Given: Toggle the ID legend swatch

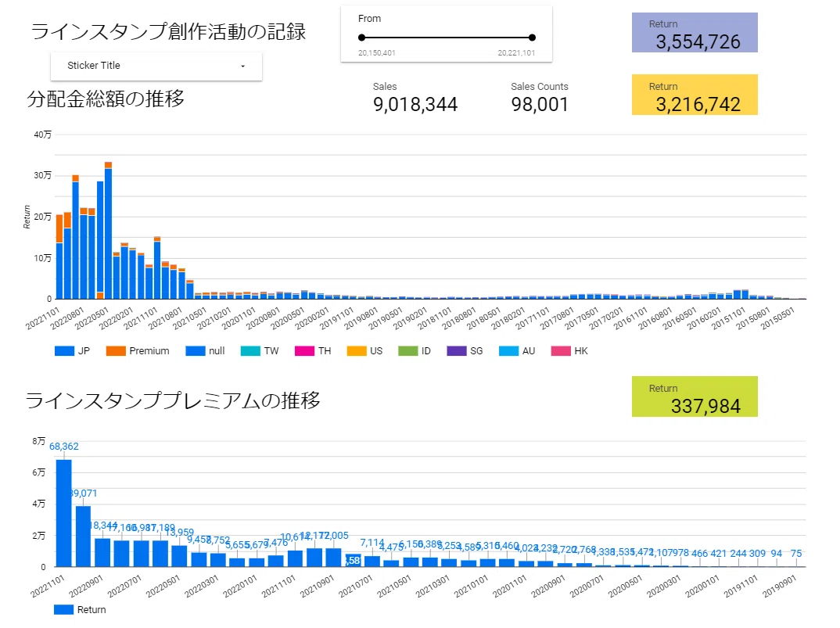Looking at the screenshot, I should click(407, 351).
